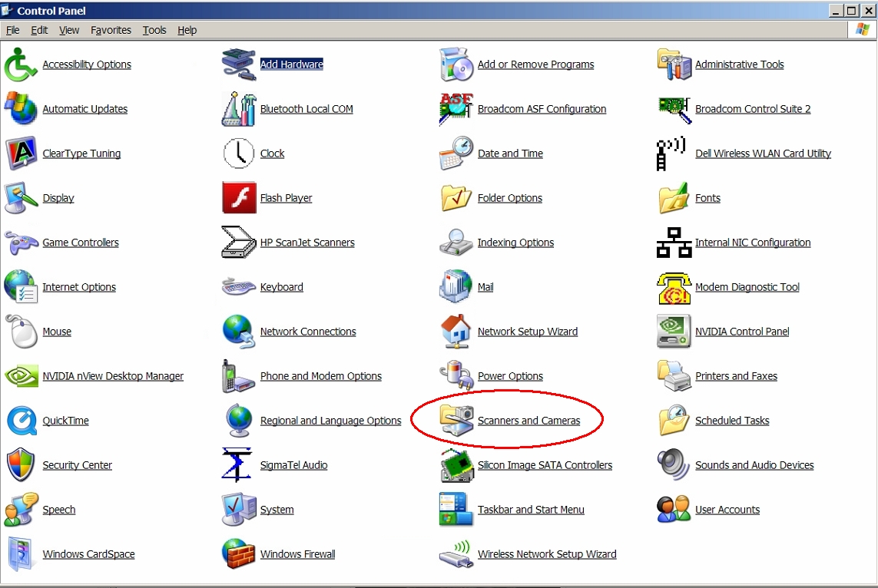Click the Date and Time icon

click(456, 154)
